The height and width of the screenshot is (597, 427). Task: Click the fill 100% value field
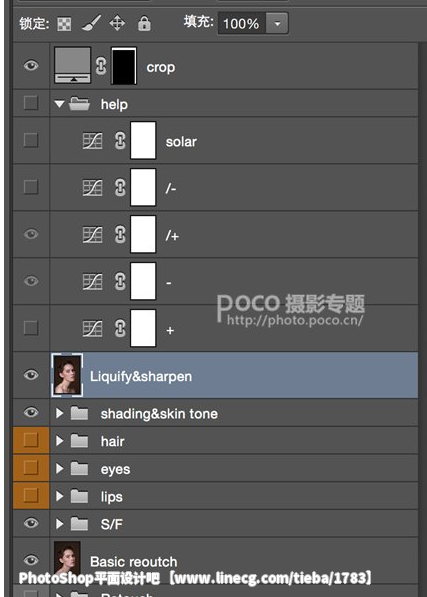(x=242, y=24)
